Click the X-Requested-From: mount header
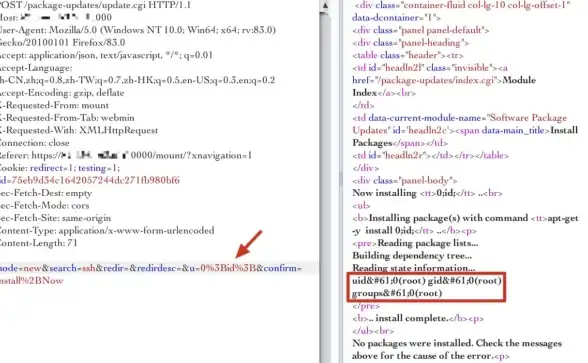 (x=54, y=105)
